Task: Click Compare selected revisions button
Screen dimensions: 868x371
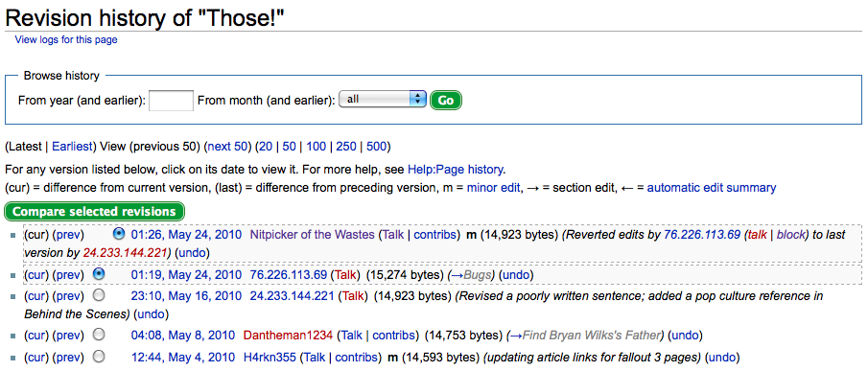Action: coord(94,212)
